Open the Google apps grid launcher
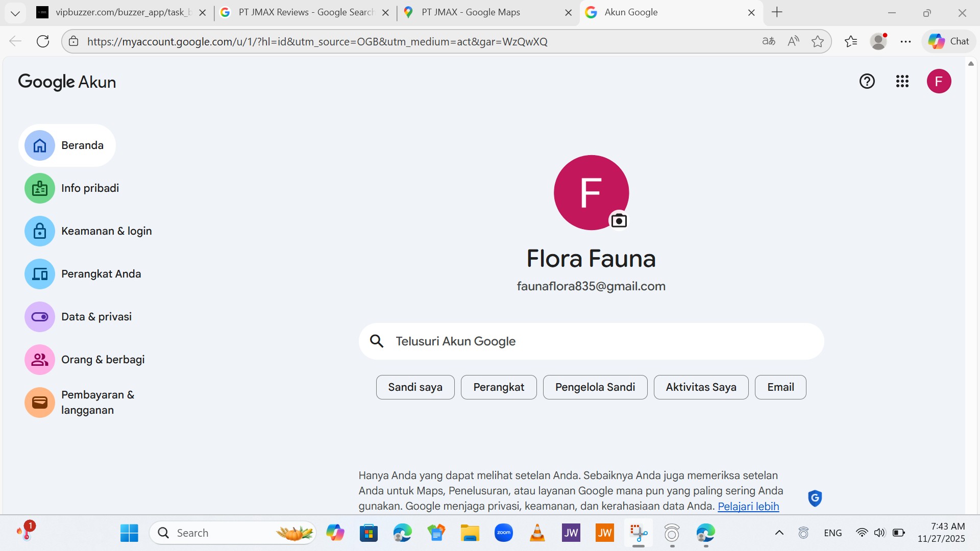Image resolution: width=980 pixels, height=551 pixels. click(902, 81)
